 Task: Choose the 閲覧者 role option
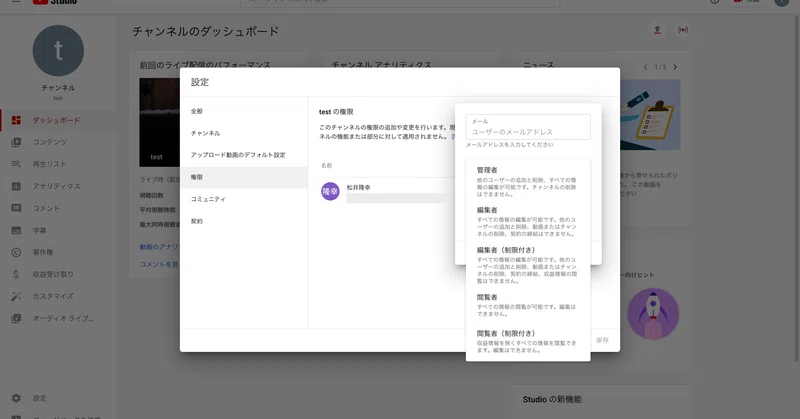point(528,305)
